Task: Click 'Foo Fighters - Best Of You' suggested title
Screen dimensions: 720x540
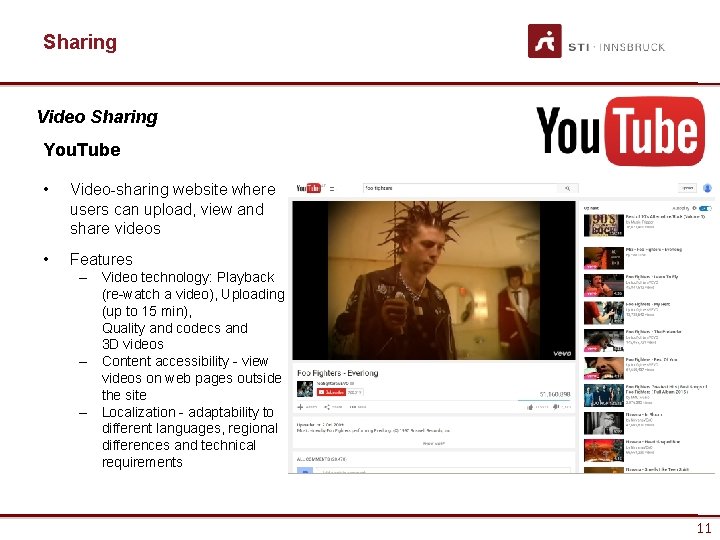Action: pos(651,359)
